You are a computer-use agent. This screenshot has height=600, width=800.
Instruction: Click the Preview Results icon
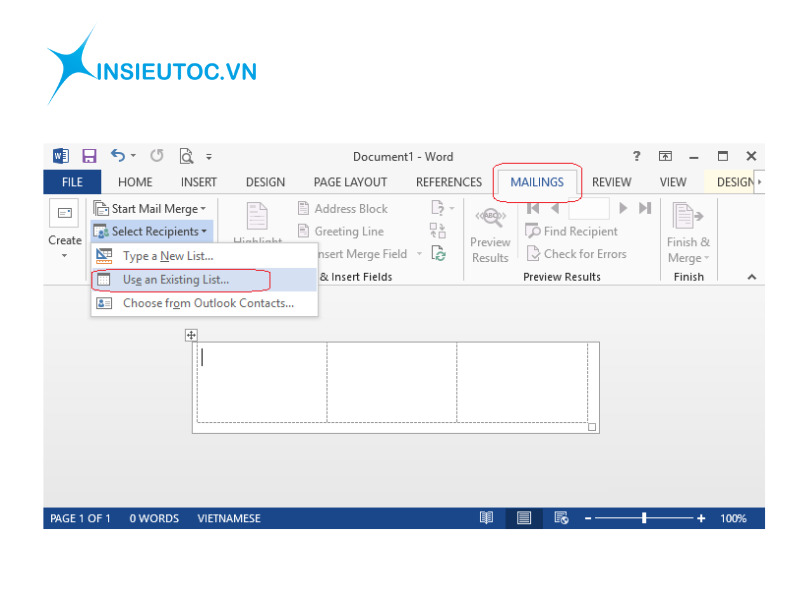pyautogui.click(x=490, y=235)
